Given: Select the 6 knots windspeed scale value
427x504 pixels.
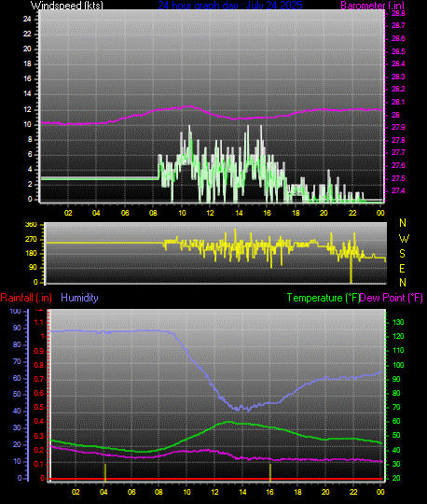Looking at the screenshot, I should coord(30,154).
